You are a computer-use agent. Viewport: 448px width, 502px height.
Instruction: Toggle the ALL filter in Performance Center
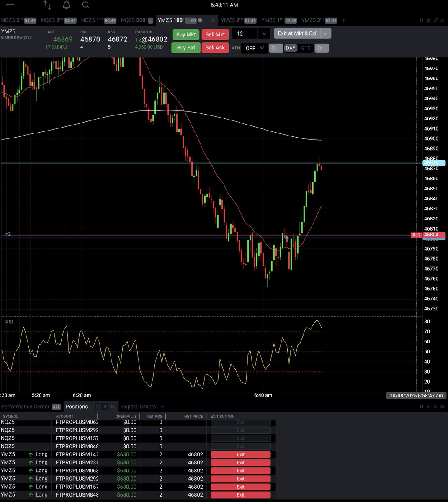click(56, 407)
